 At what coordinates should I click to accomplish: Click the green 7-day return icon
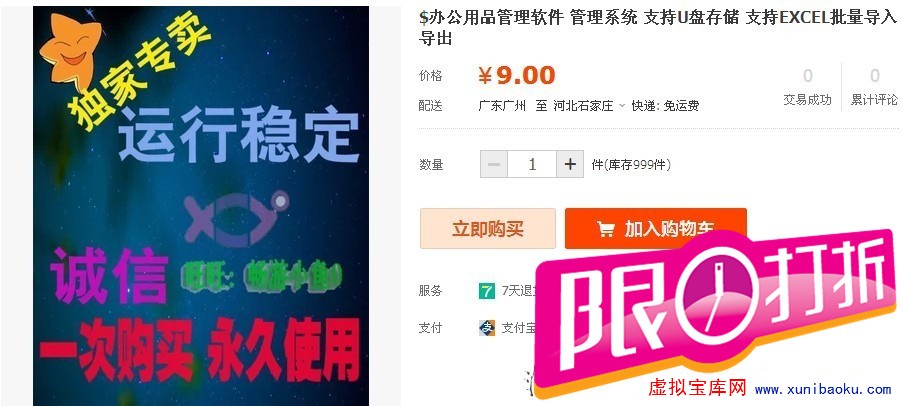[487, 291]
